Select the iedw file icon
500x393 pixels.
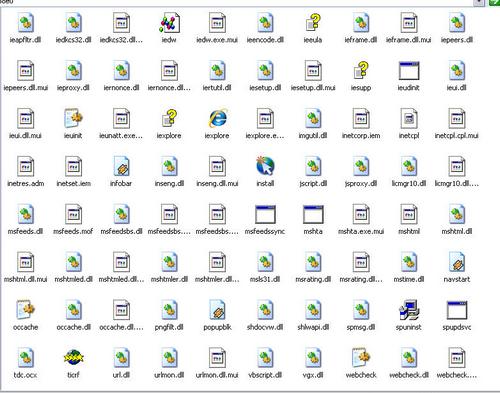tap(170, 23)
